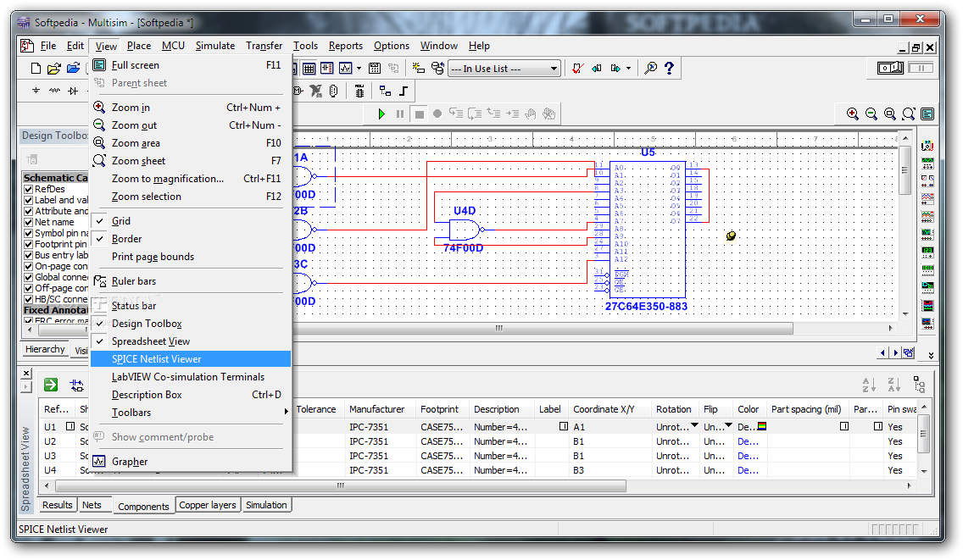
Task: Click the green export arrow icon in spreadsheet
Action: point(51,385)
